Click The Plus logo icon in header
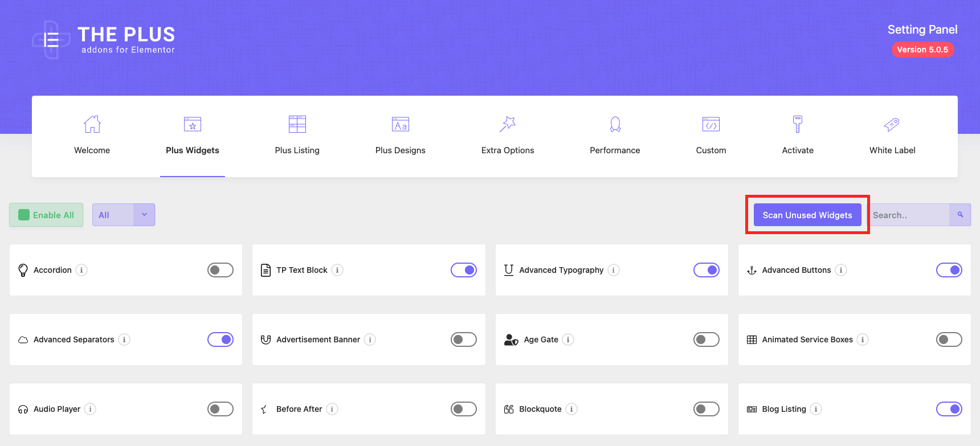The height and width of the screenshot is (446, 980). point(51,39)
